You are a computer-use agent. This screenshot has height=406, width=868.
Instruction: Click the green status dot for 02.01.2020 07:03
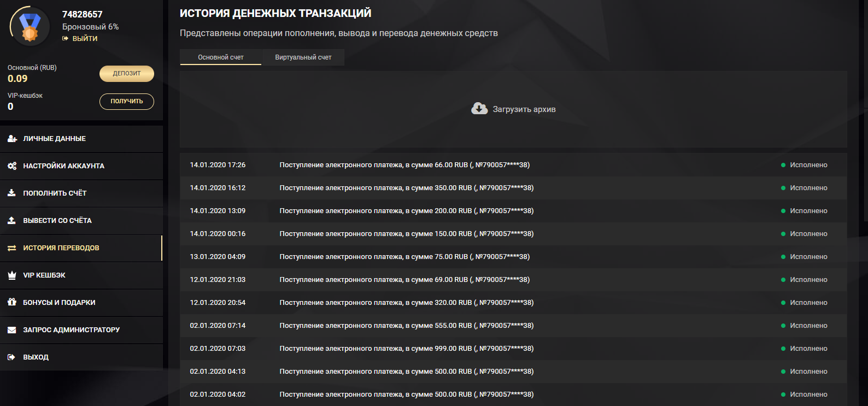click(783, 349)
